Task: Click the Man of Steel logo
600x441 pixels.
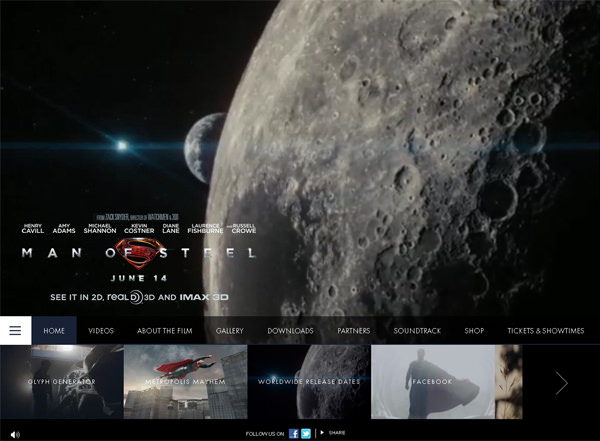Action: [139, 253]
